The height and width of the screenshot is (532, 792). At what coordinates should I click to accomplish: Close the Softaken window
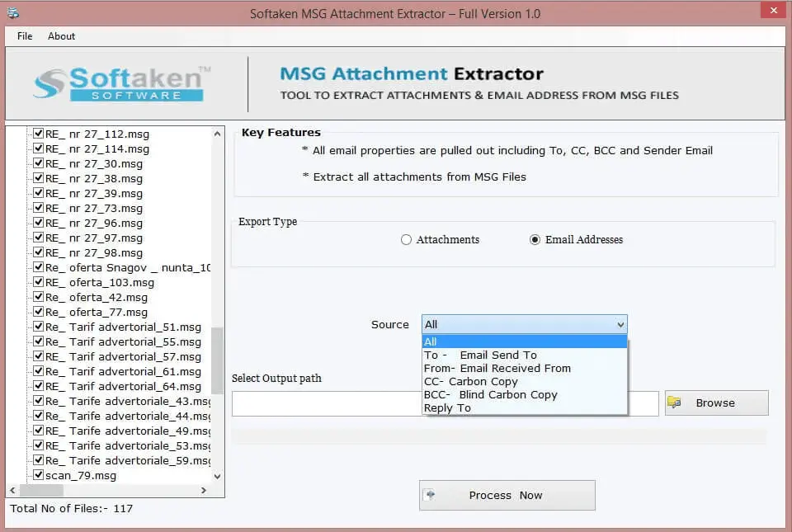click(773, 10)
